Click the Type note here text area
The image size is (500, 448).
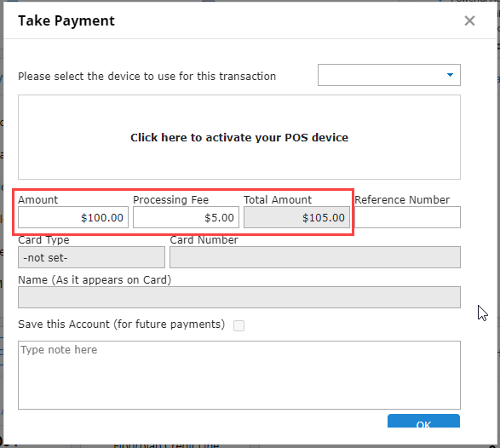click(x=239, y=375)
